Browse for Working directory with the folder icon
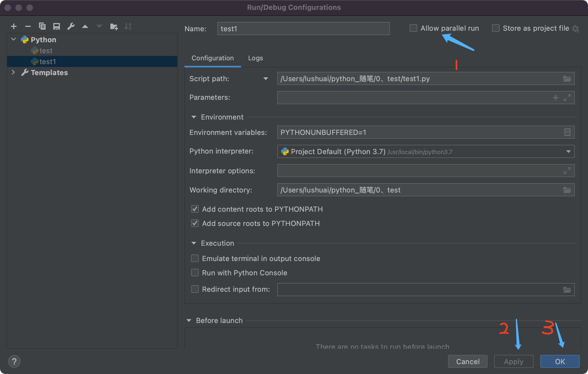Screen dimensions: 588x374 click(x=567, y=190)
